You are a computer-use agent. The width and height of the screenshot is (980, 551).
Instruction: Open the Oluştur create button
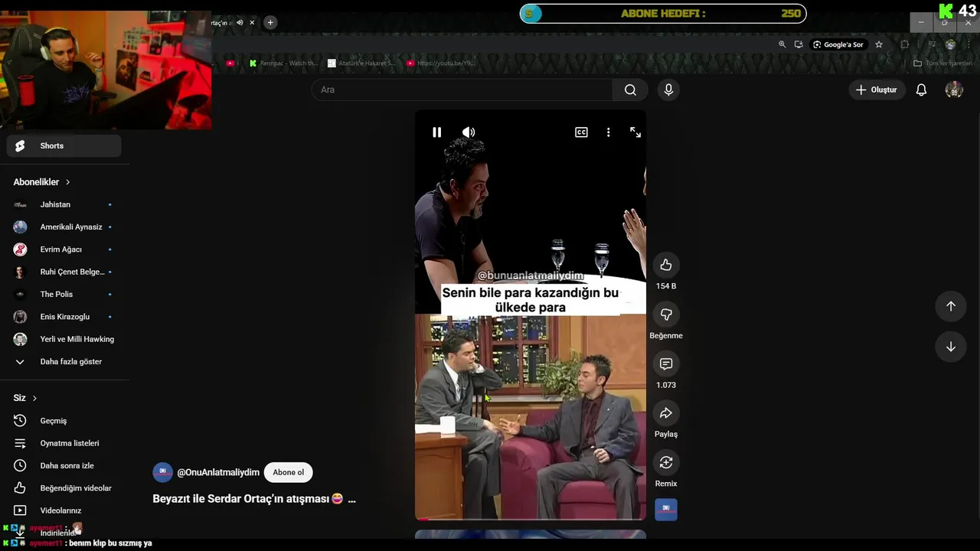point(876,90)
